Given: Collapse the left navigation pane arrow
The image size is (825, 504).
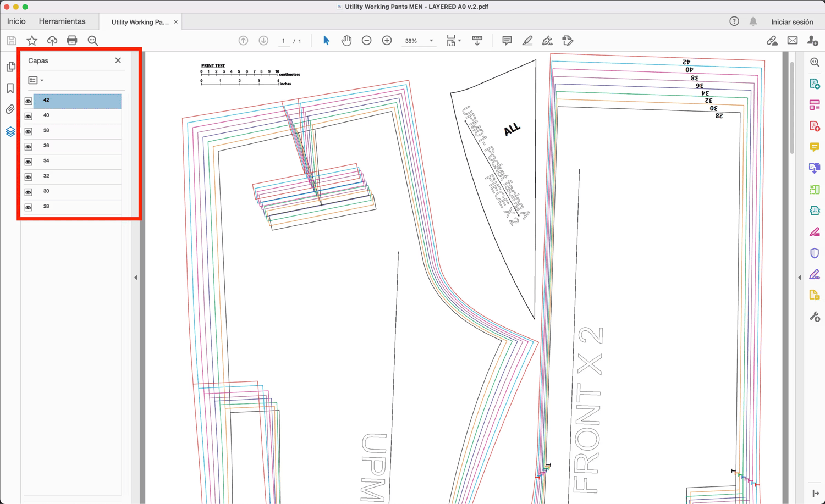Looking at the screenshot, I should click(136, 278).
